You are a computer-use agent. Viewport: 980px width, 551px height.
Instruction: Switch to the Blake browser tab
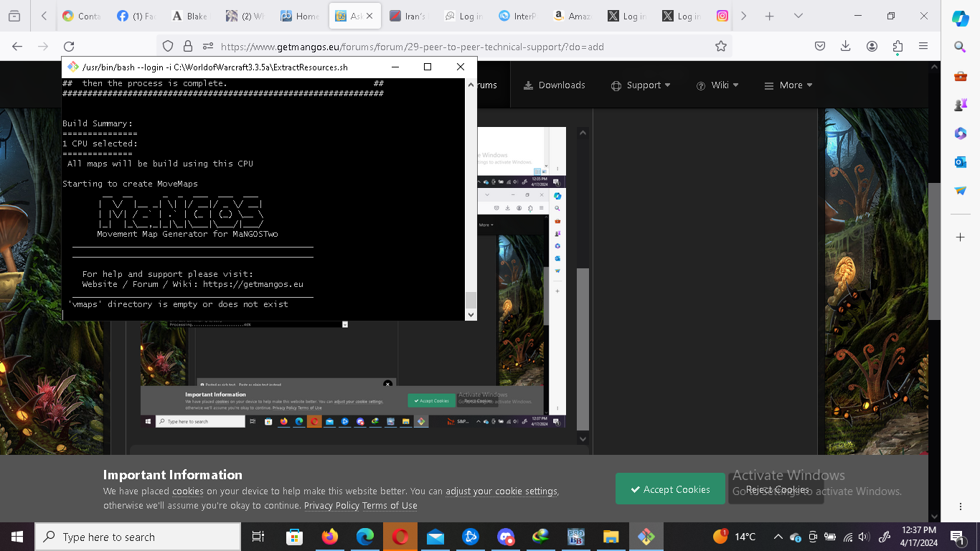pyautogui.click(x=189, y=16)
